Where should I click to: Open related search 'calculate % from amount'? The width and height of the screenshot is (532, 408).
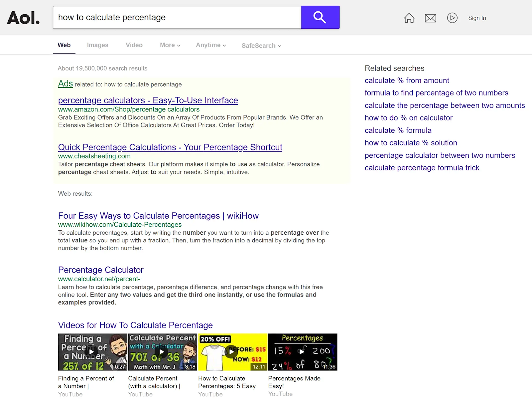pyautogui.click(x=407, y=81)
